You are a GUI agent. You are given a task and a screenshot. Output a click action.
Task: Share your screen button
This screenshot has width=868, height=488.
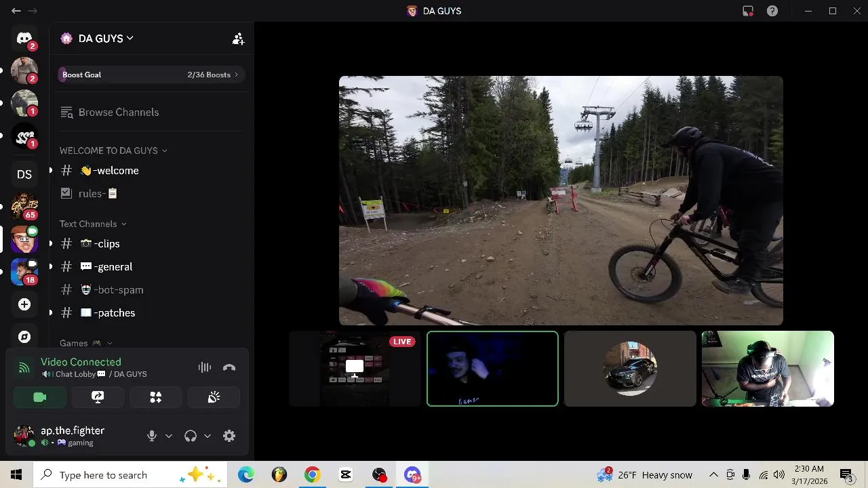[98, 397]
